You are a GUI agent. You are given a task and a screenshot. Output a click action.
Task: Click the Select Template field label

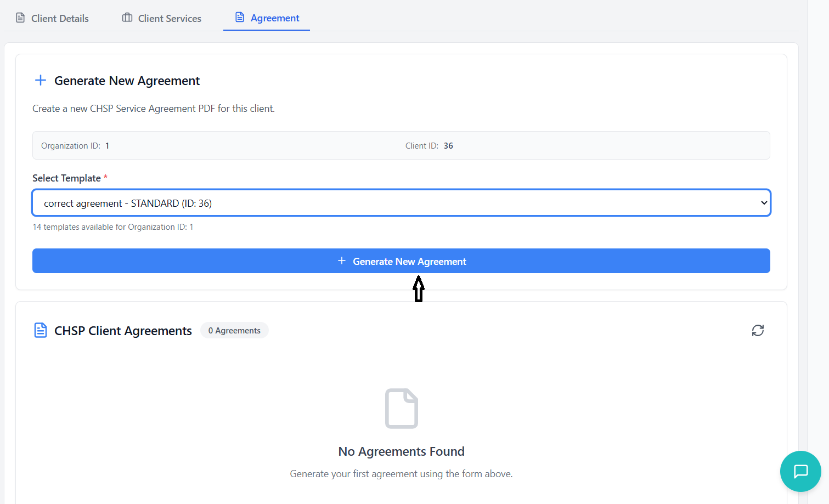point(66,178)
